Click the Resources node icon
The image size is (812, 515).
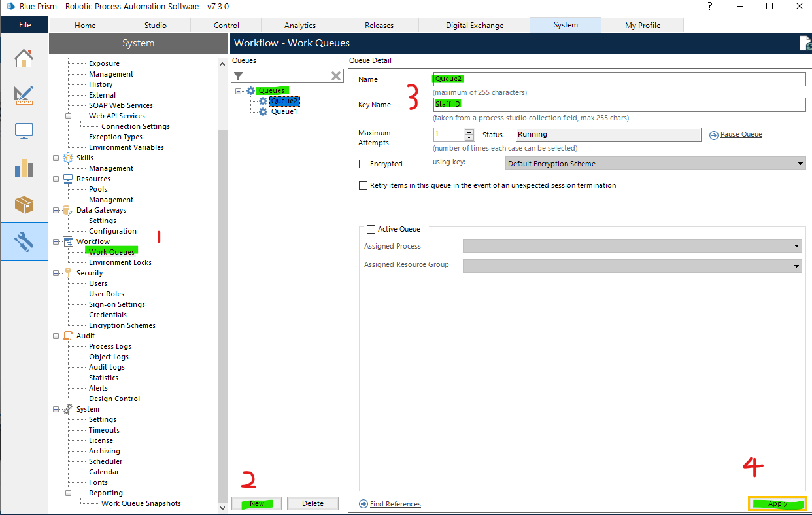[x=68, y=179]
